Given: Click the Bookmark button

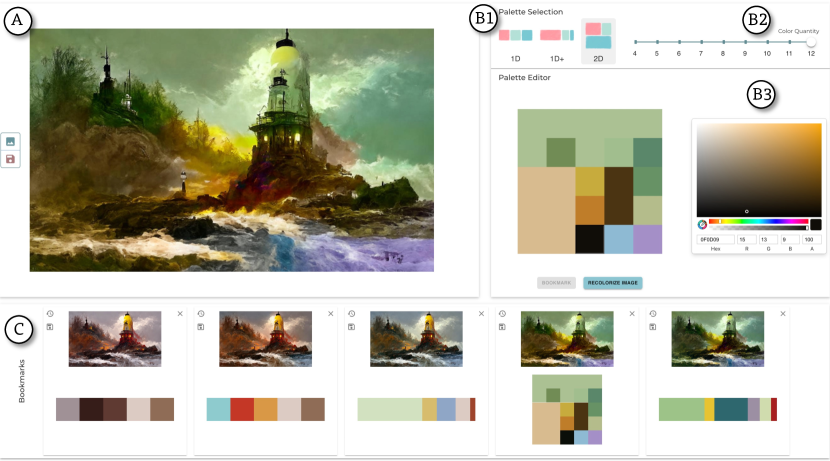Looking at the screenshot, I should coord(556,283).
